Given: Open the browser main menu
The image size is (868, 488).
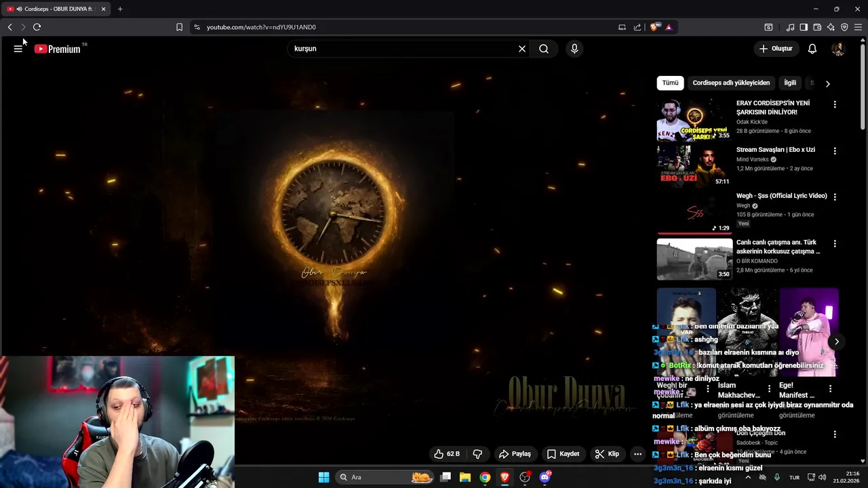Looking at the screenshot, I should [x=858, y=27].
